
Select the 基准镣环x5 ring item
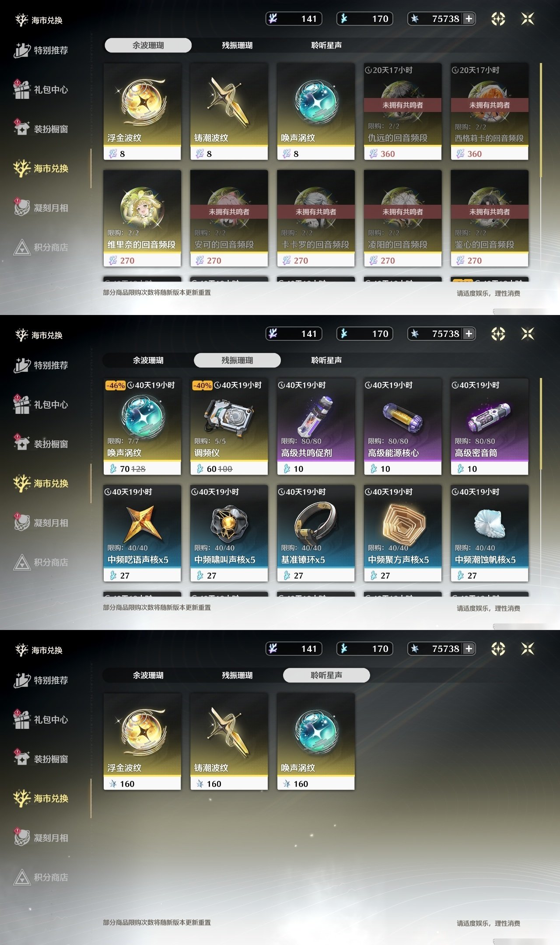[316, 533]
